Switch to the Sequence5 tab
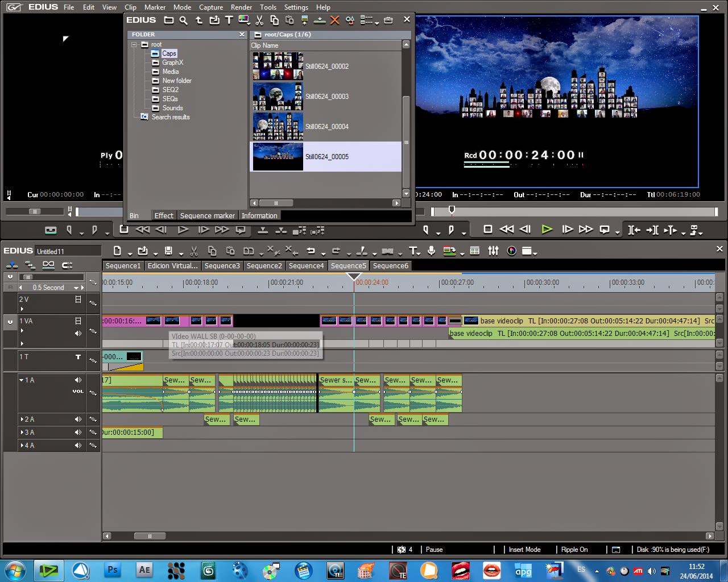 tap(349, 265)
